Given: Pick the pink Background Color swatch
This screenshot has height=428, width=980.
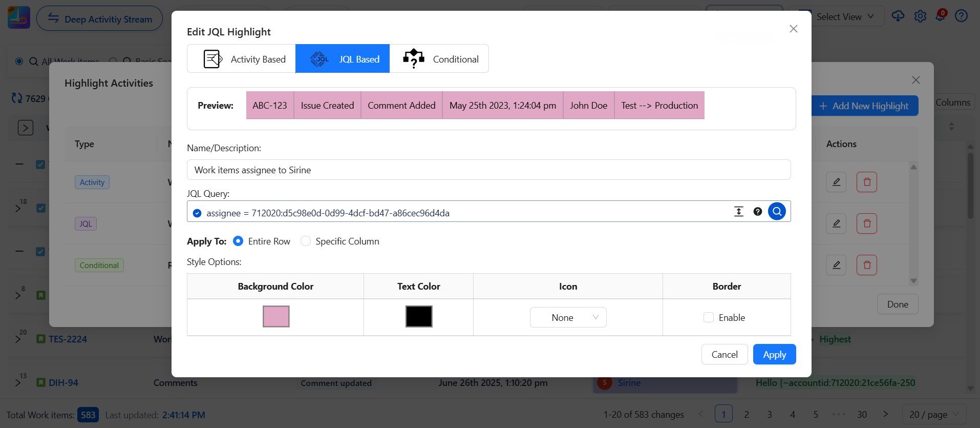Looking at the screenshot, I should 276,316.
